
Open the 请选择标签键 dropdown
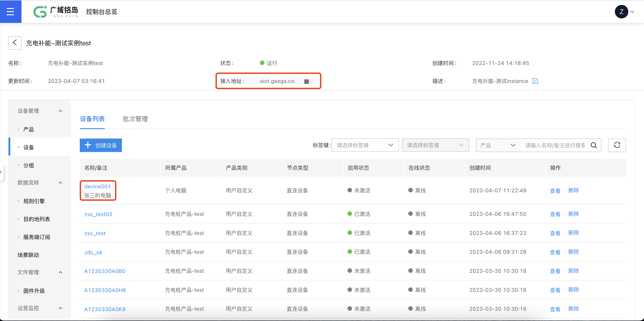pos(365,145)
